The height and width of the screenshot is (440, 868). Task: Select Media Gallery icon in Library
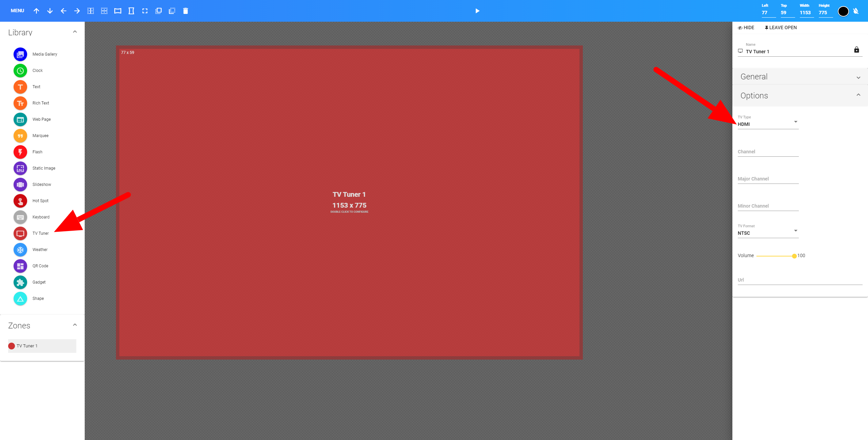(x=20, y=54)
